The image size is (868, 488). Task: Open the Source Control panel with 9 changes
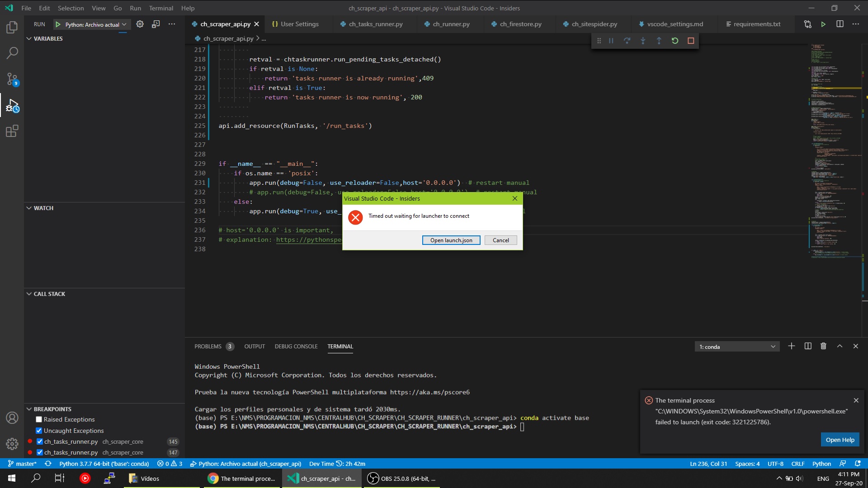(12, 79)
